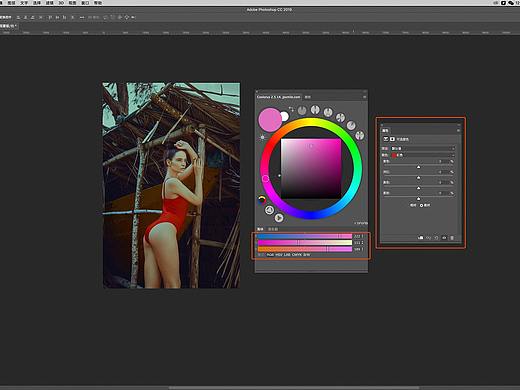
Task: Click the topmost circular icon above the color wheel
Action: 315,109
